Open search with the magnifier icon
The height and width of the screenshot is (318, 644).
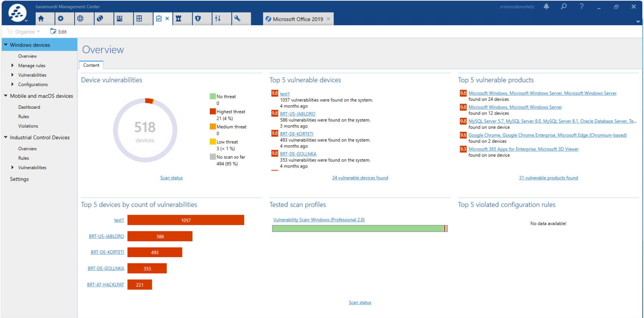pos(564,7)
